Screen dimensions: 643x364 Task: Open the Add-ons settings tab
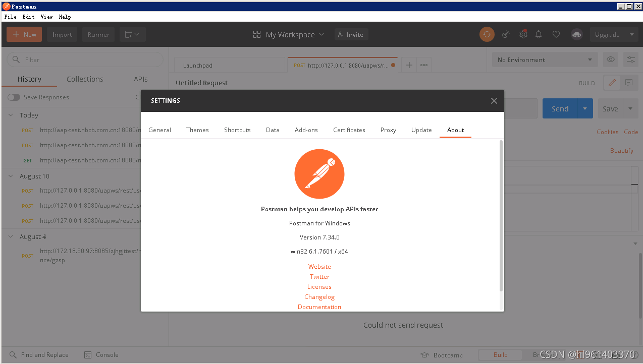click(x=306, y=130)
